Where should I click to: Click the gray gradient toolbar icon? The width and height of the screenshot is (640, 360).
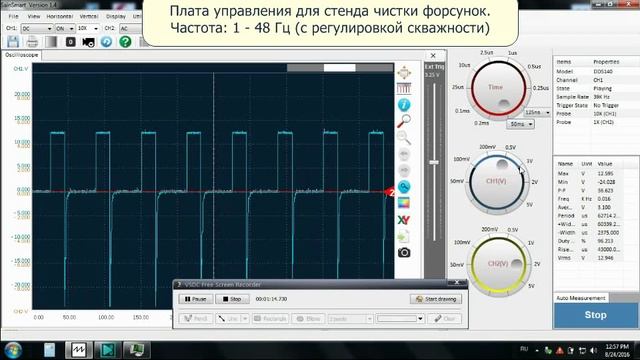click(x=51, y=42)
